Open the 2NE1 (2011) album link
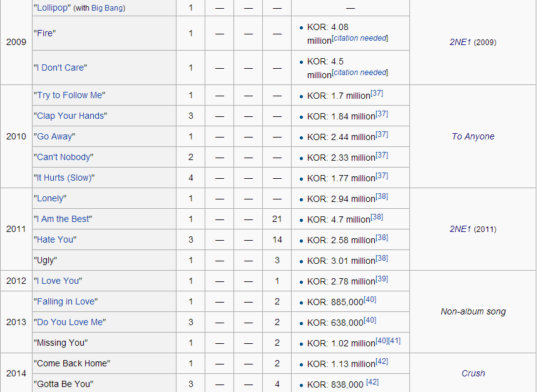Screen dimensions: 537x392 click(x=460, y=229)
